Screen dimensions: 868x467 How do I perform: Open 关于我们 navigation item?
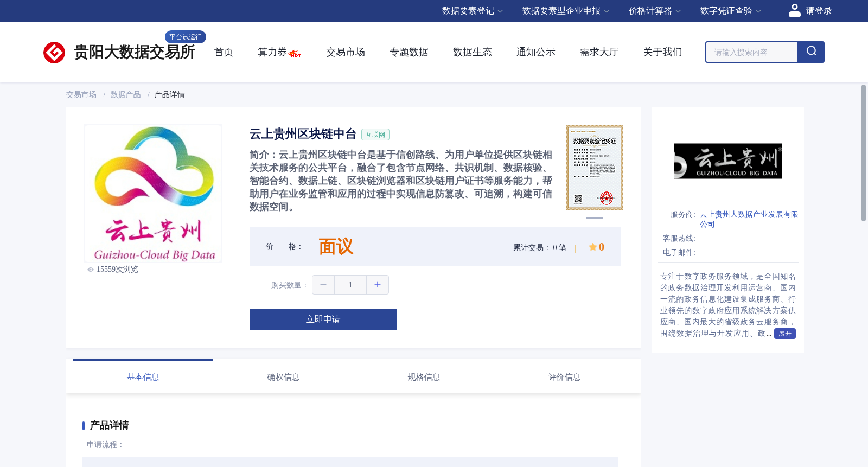[663, 52]
